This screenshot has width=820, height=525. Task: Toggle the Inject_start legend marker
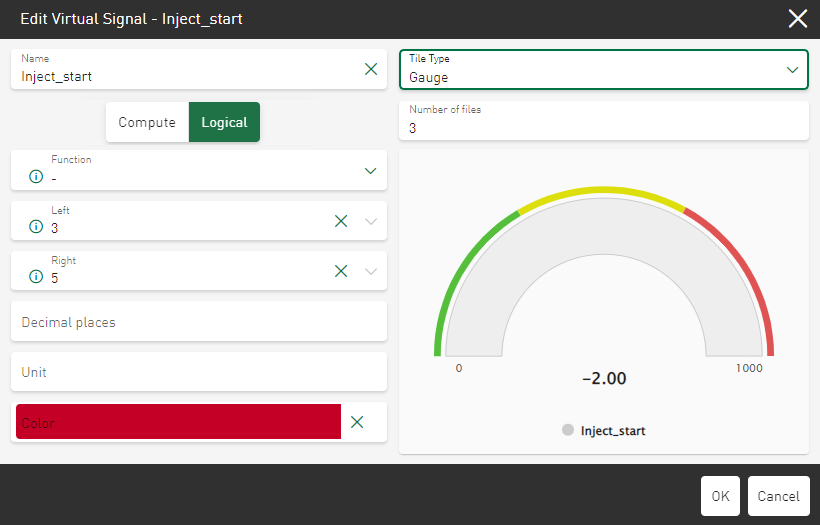pos(568,431)
